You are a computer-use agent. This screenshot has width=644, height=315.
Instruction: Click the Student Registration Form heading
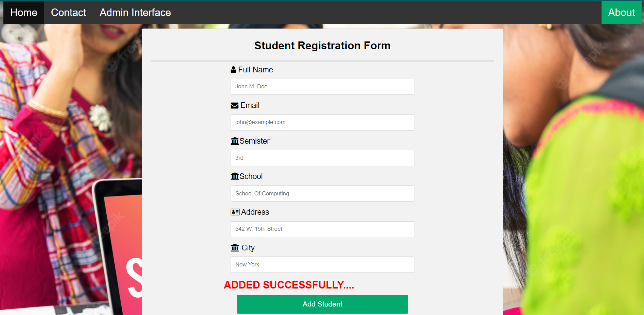pyautogui.click(x=322, y=46)
